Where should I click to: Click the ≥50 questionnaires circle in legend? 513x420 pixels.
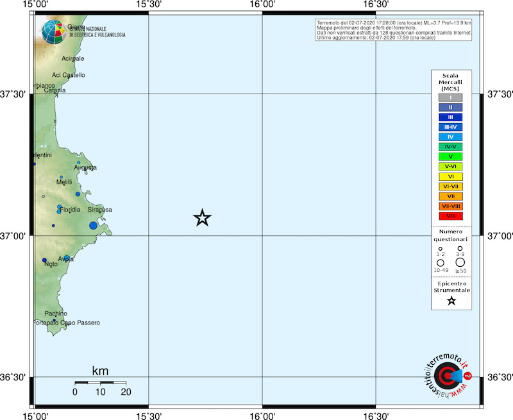[x=460, y=262]
